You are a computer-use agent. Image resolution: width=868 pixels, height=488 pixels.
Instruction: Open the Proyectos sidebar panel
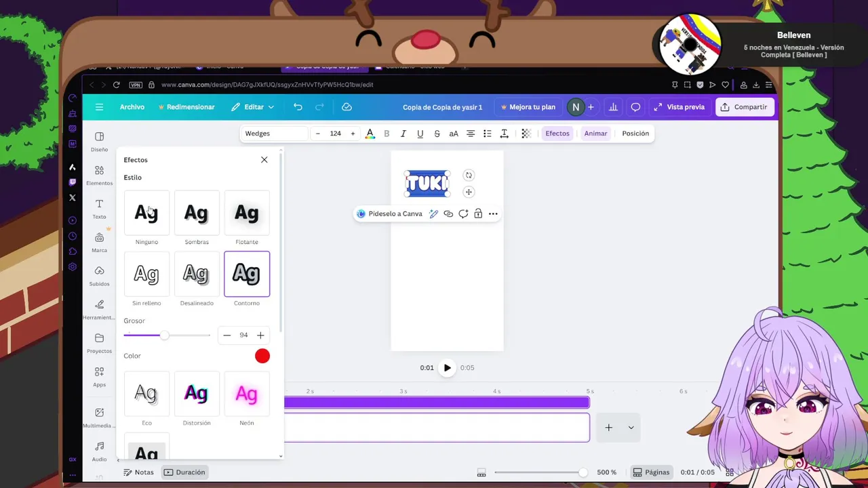pos(99,344)
